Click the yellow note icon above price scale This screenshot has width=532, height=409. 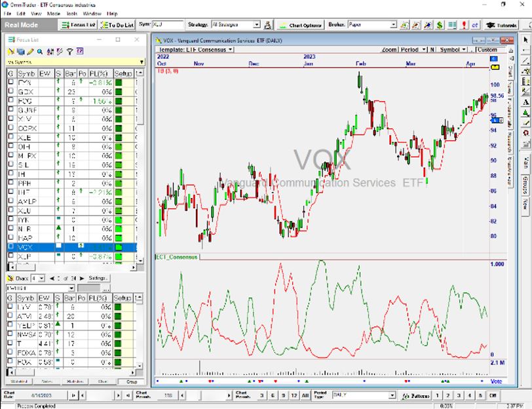point(495,68)
